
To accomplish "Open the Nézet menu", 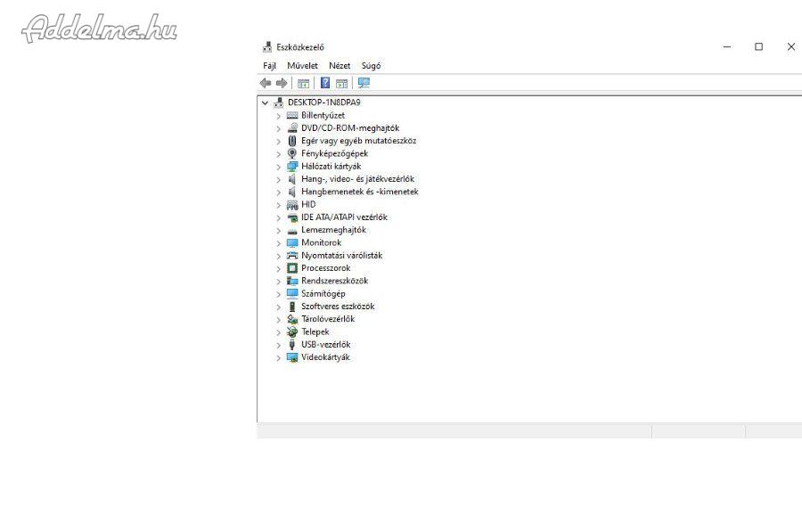I will [x=340, y=66].
